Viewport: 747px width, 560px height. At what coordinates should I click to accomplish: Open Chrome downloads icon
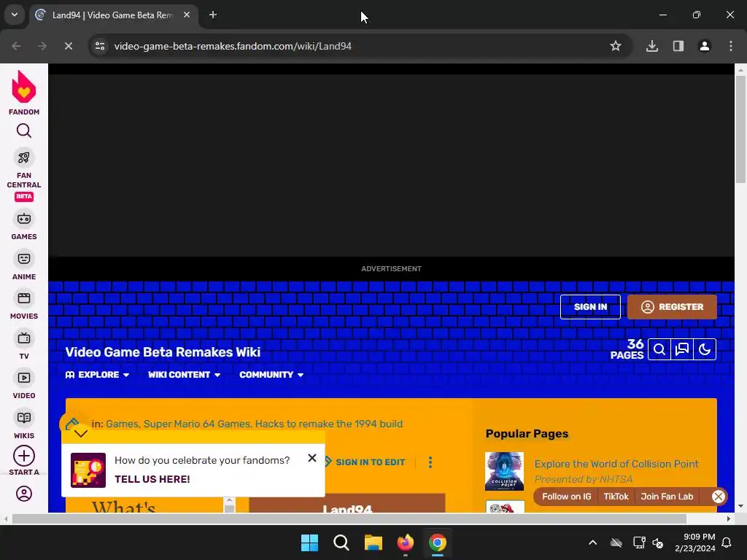pyautogui.click(x=652, y=46)
